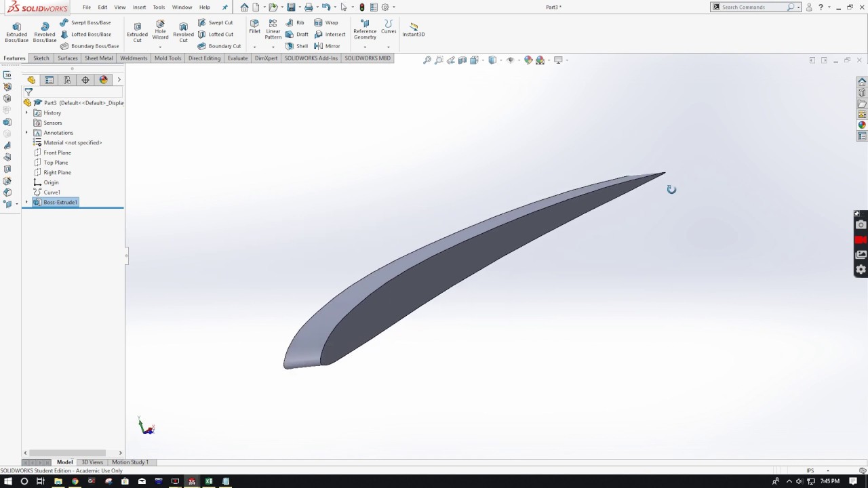The image size is (868, 488).
Task: Choose the Boundary Boss/Base command
Action: click(x=90, y=46)
